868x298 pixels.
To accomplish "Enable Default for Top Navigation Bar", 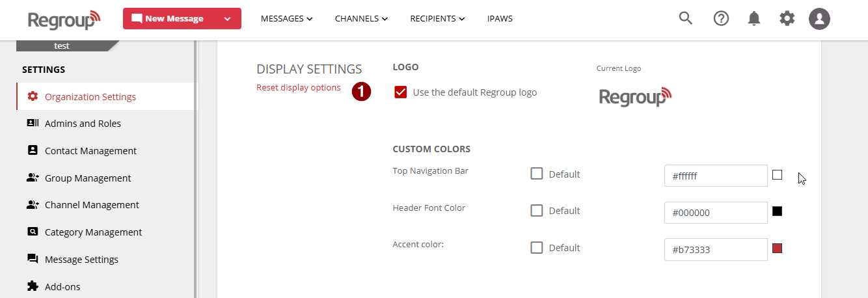I will (537, 174).
